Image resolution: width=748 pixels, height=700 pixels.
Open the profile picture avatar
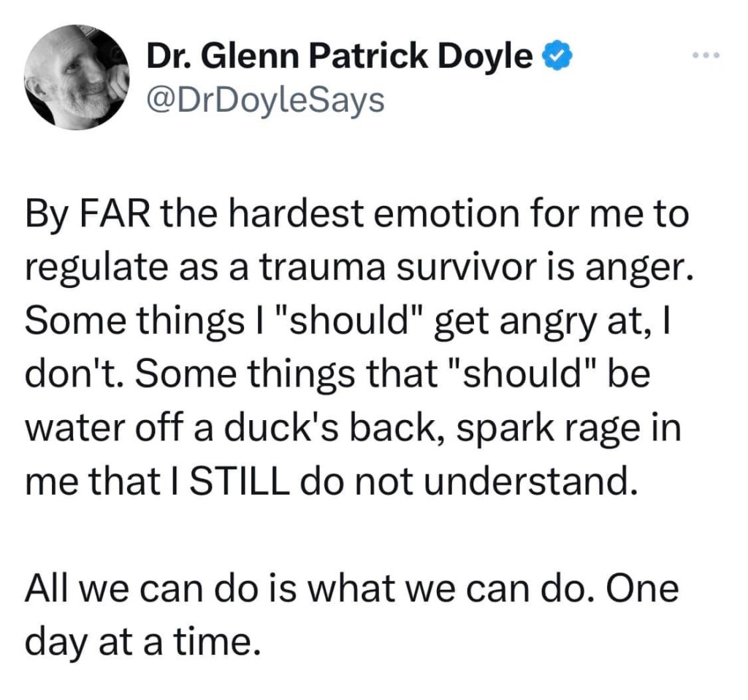[77, 77]
